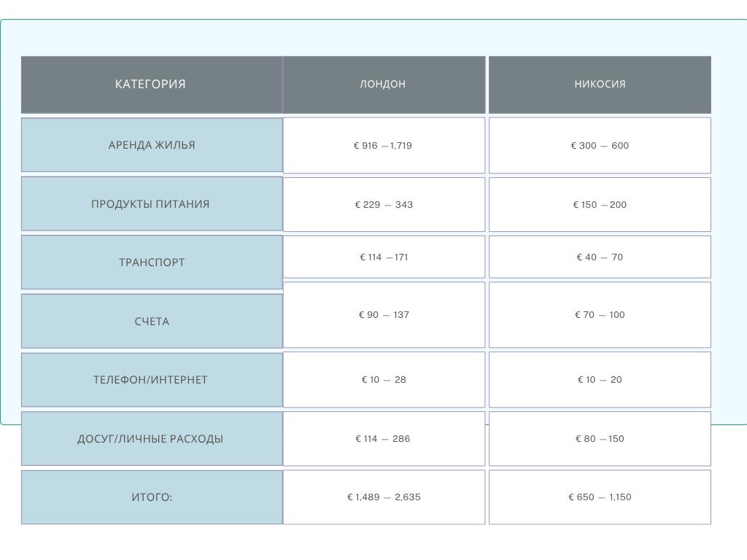Select the ЛОНДОН column header
Viewport: 747px width, 560px height.
(x=383, y=85)
